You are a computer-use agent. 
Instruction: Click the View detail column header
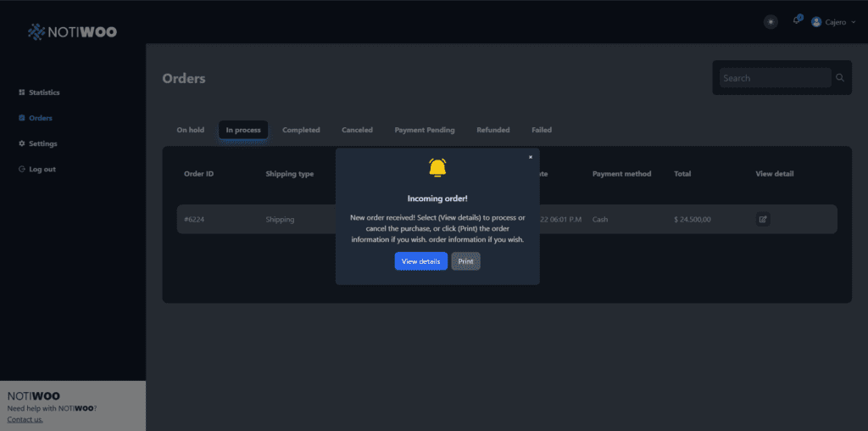point(775,174)
